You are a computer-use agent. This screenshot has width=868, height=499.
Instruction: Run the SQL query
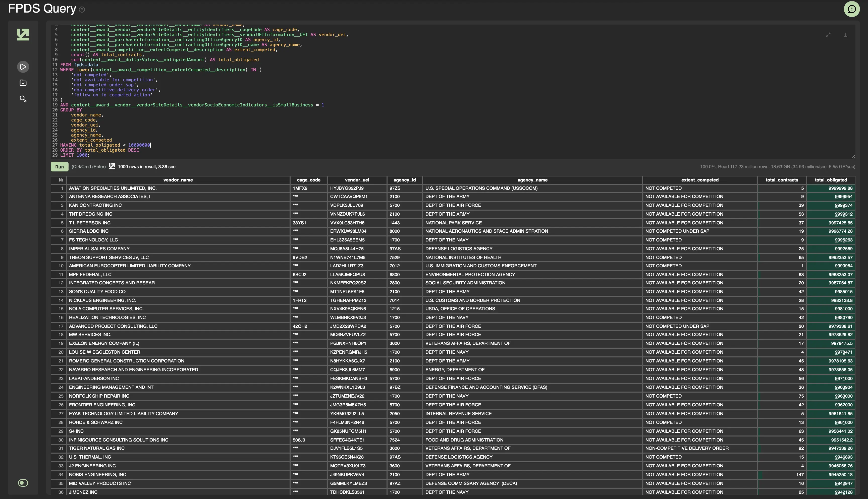click(60, 167)
